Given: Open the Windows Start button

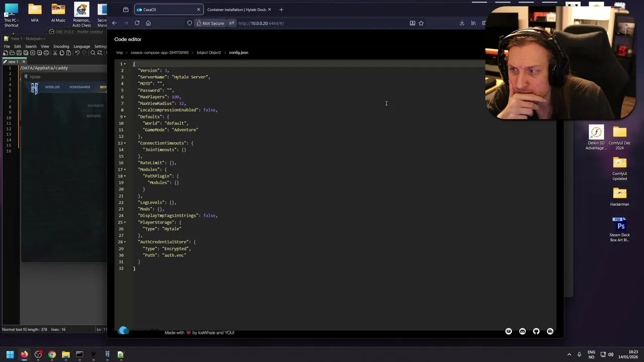Looking at the screenshot, I should (x=10, y=354).
